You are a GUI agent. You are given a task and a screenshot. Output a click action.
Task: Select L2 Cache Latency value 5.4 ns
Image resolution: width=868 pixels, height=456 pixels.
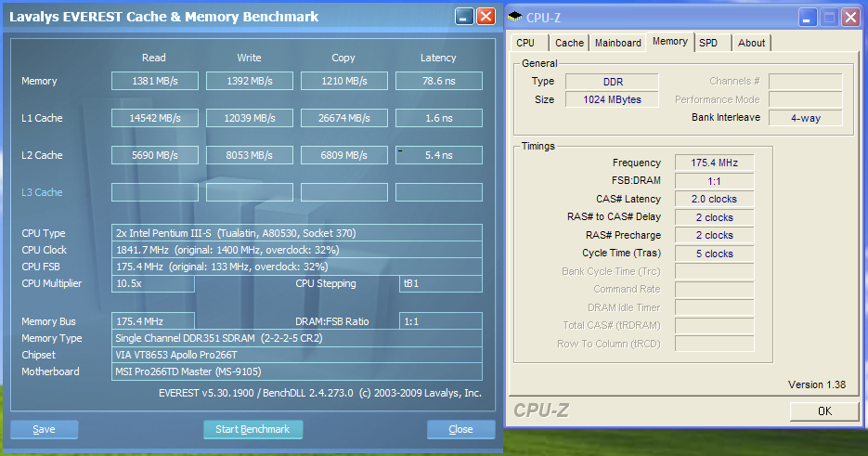tap(439, 155)
